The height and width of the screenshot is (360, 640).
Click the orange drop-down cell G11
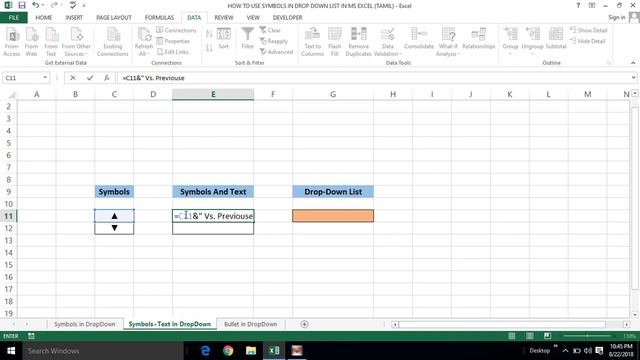click(333, 216)
